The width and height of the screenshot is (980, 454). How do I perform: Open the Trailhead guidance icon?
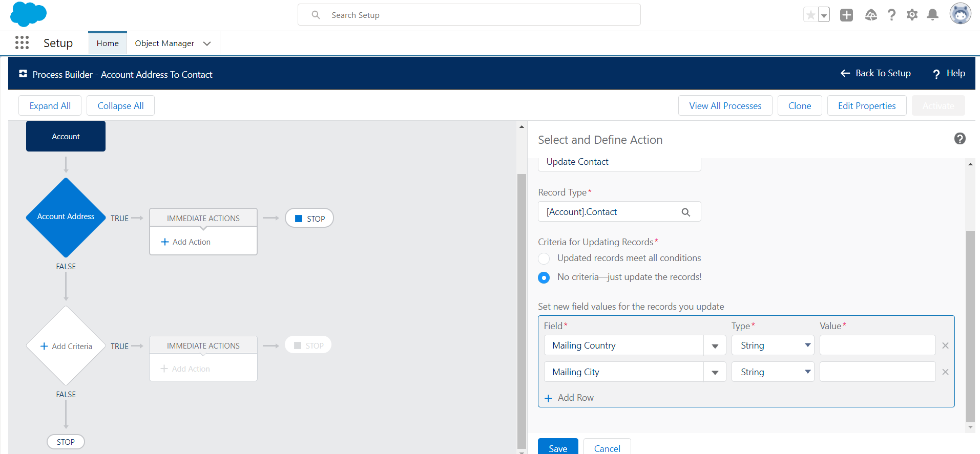(871, 15)
